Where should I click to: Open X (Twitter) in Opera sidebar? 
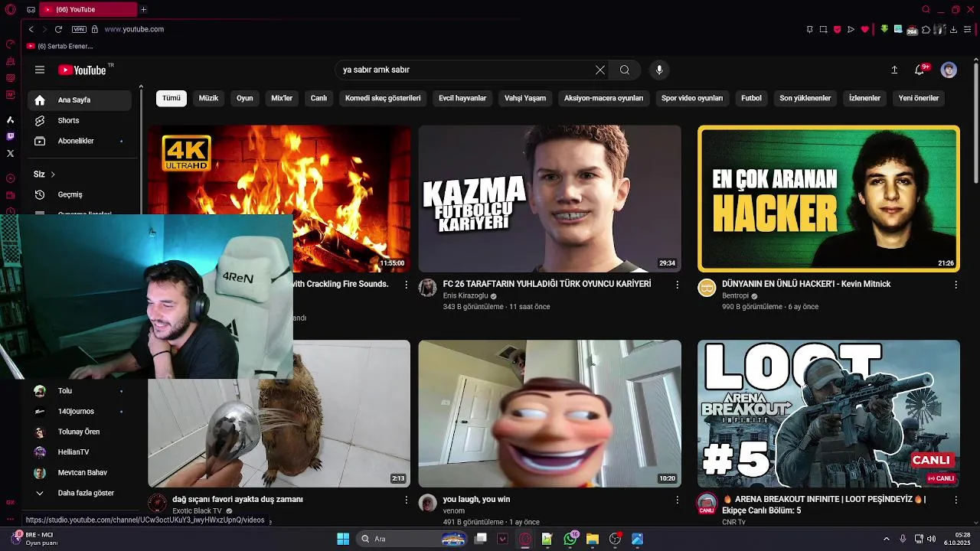coord(10,153)
